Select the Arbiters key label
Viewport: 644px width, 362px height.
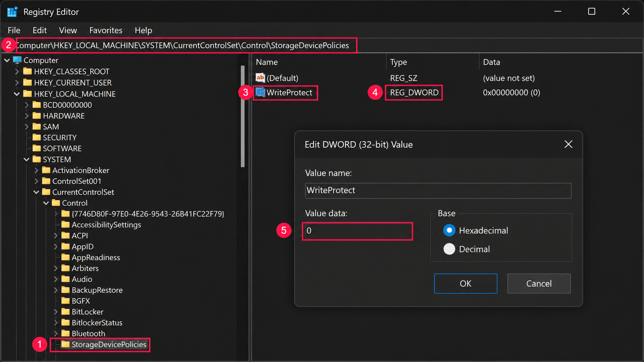click(x=85, y=268)
